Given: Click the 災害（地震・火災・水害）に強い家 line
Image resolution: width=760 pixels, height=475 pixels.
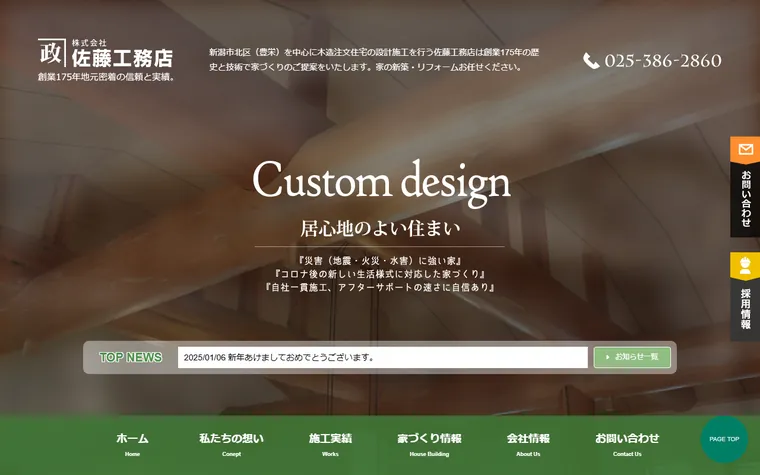Looking at the screenshot, I should click(x=380, y=261).
